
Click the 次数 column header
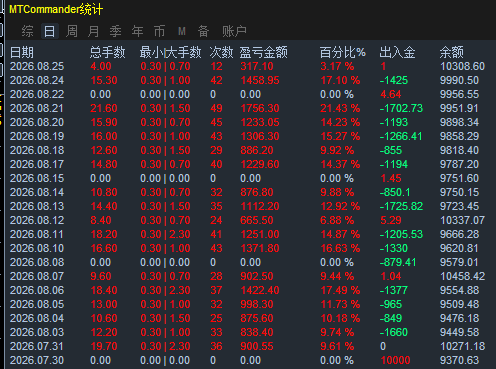[221, 52]
